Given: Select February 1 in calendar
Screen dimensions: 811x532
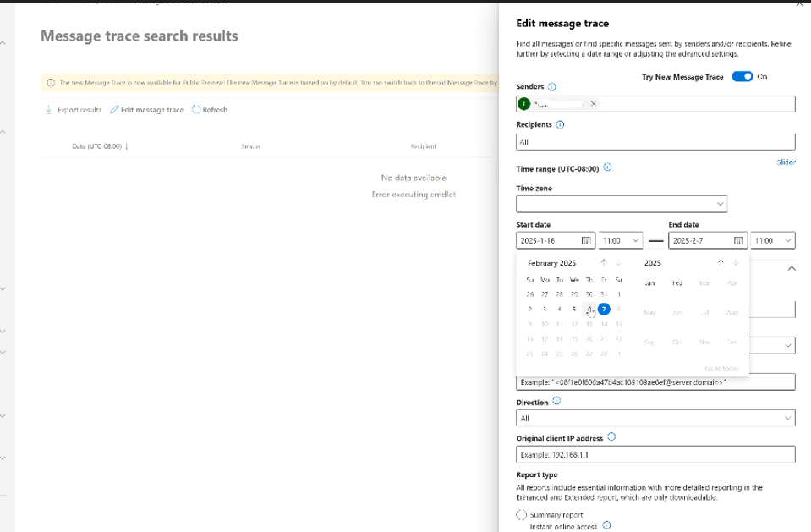Looking at the screenshot, I should [x=618, y=294].
